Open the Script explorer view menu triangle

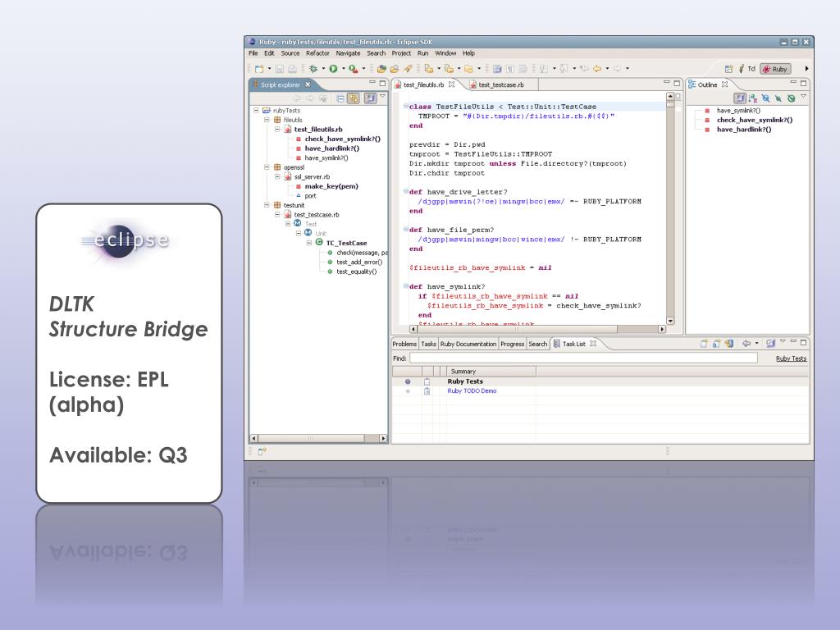click(382, 97)
